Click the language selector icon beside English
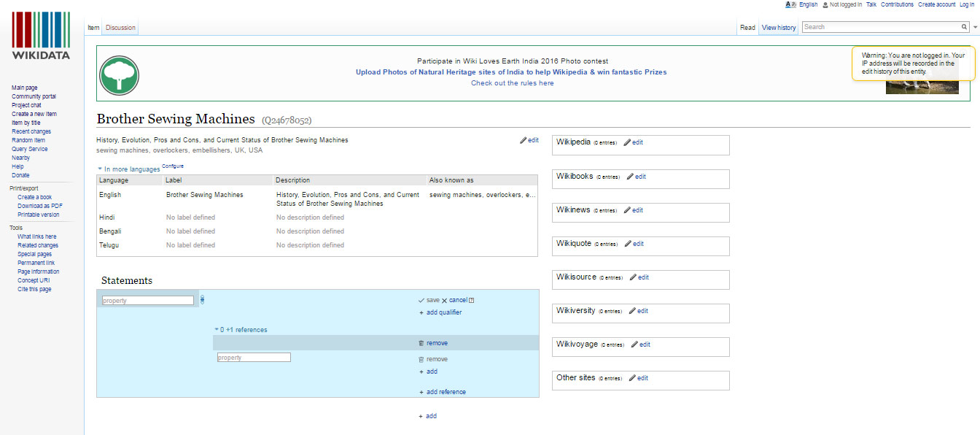The image size is (980, 435). [790, 4]
